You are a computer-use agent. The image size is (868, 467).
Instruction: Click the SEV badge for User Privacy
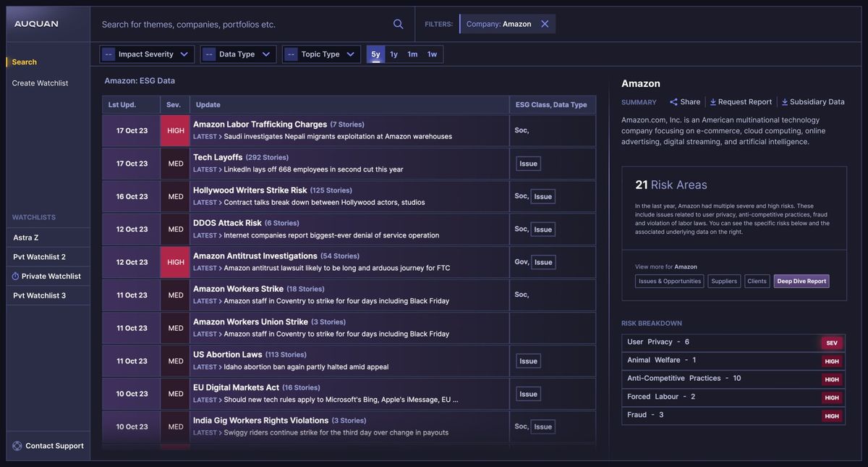pyautogui.click(x=832, y=342)
